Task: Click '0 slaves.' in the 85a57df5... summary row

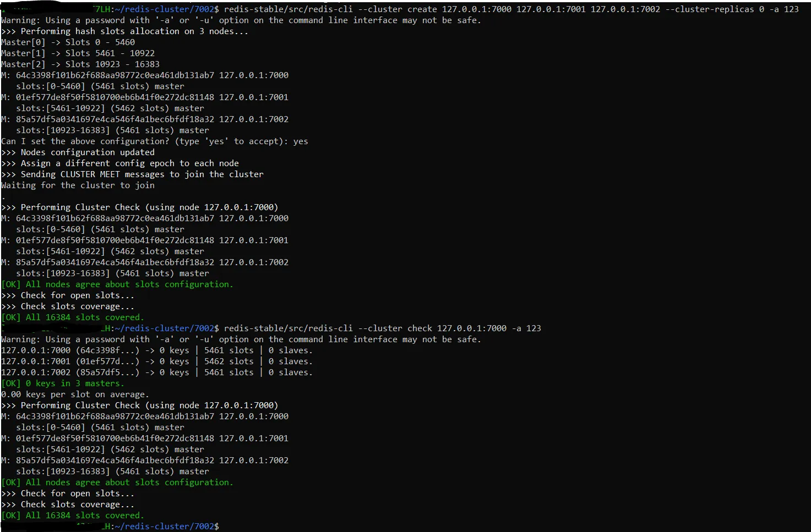Action: [x=291, y=372]
